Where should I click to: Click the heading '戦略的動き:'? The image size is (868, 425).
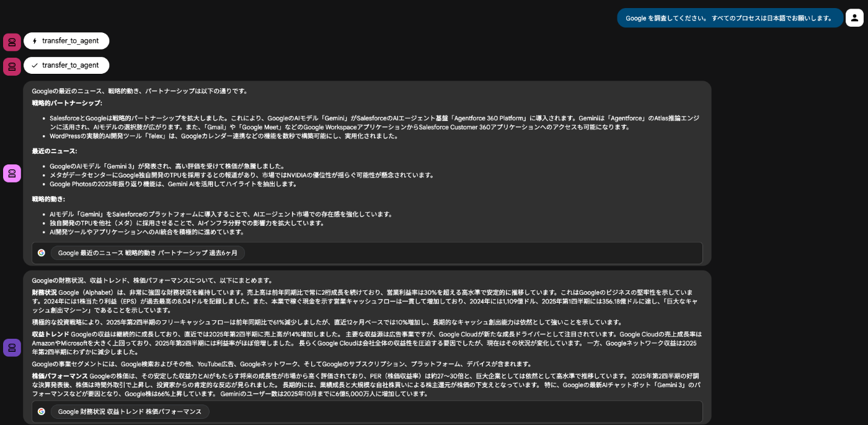pyautogui.click(x=48, y=199)
